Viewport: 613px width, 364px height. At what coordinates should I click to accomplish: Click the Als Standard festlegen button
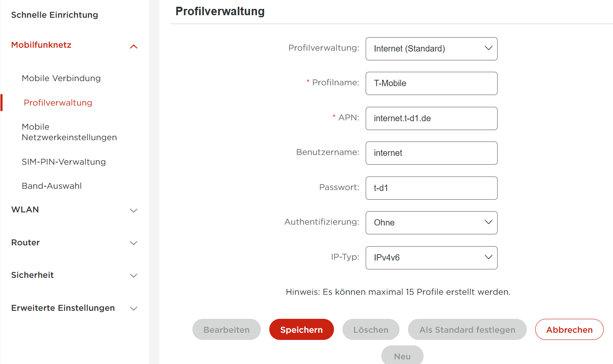[x=467, y=329]
